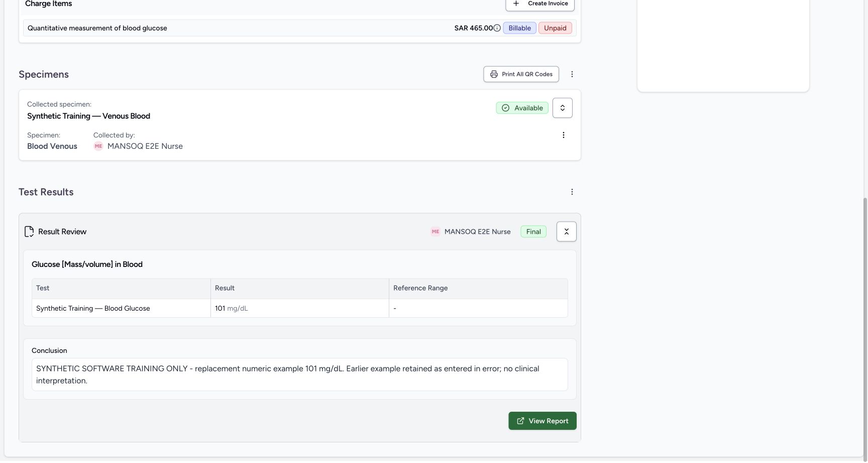The width and height of the screenshot is (868, 463).
Task: Click the 101 mg/dL result cell
Action: 299,308
